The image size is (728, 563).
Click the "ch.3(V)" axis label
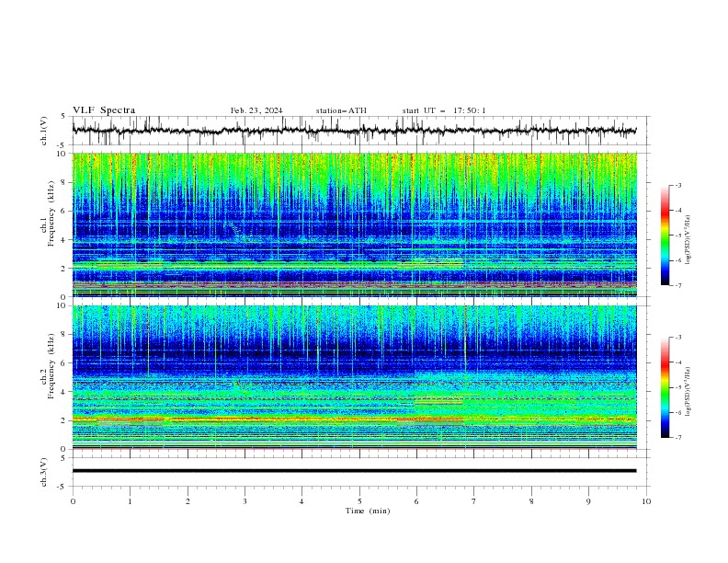point(44,472)
